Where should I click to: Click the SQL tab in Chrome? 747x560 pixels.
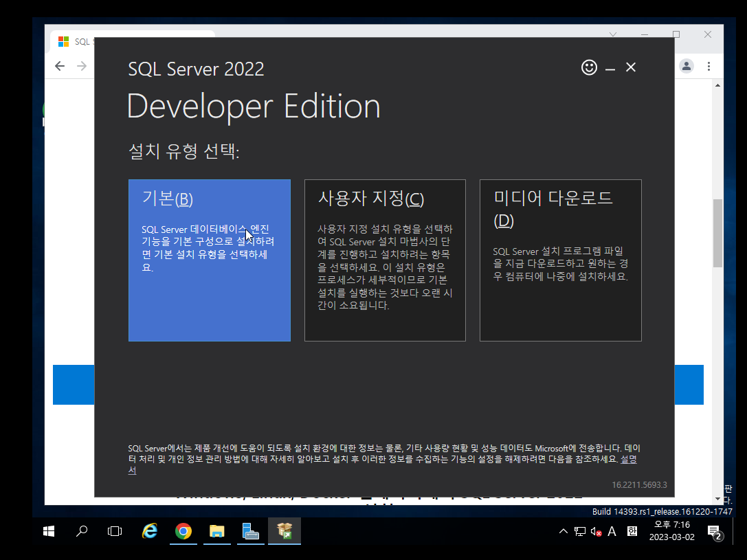click(82, 42)
